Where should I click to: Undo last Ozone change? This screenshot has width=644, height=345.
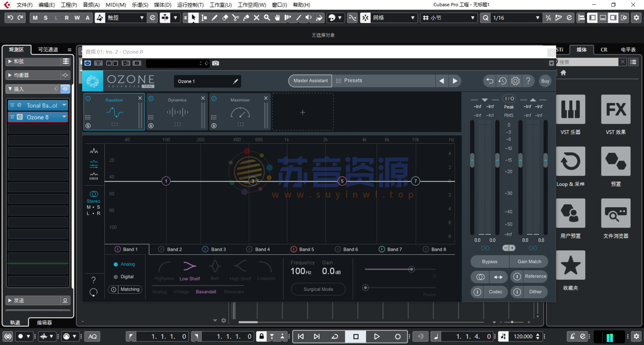[x=490, y=81]
